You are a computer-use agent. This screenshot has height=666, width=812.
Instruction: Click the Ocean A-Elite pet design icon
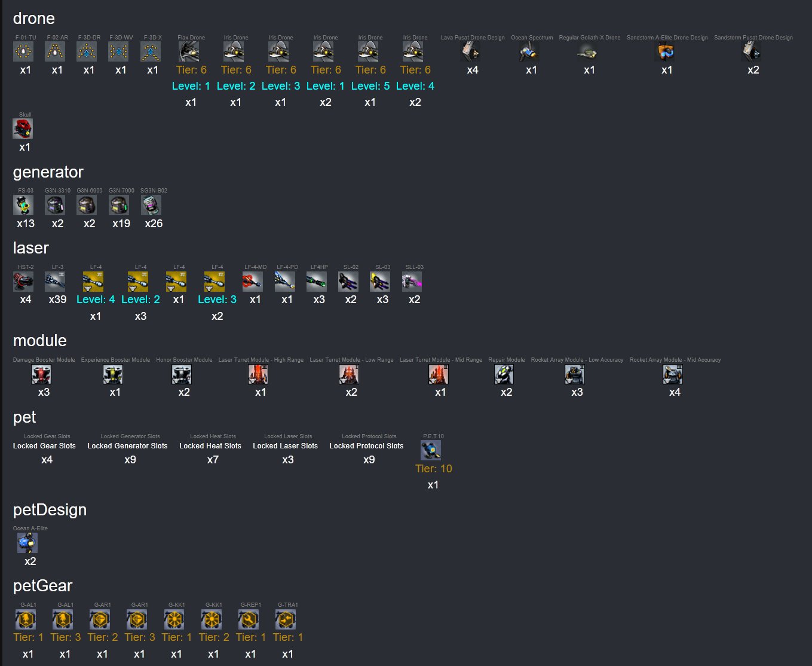tap(27, 543)
